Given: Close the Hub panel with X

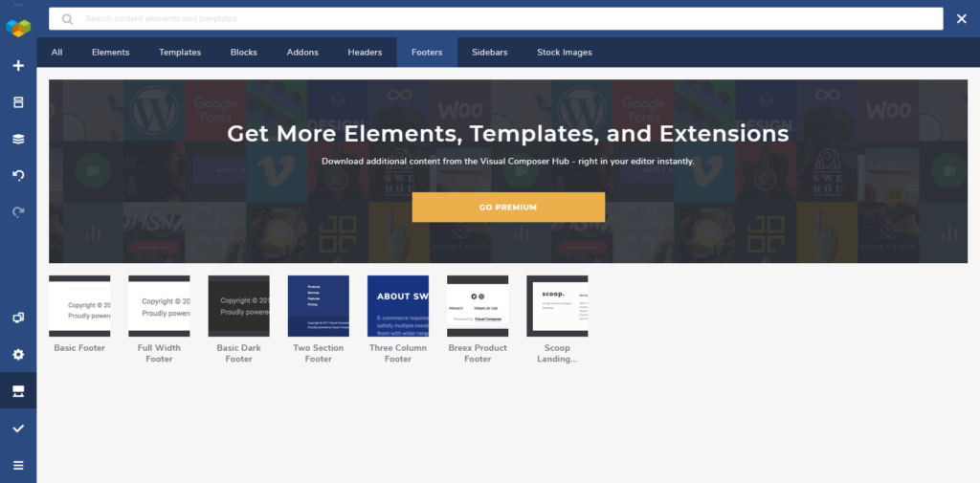Looking at the screenshot, I should [x=961, y=19].
